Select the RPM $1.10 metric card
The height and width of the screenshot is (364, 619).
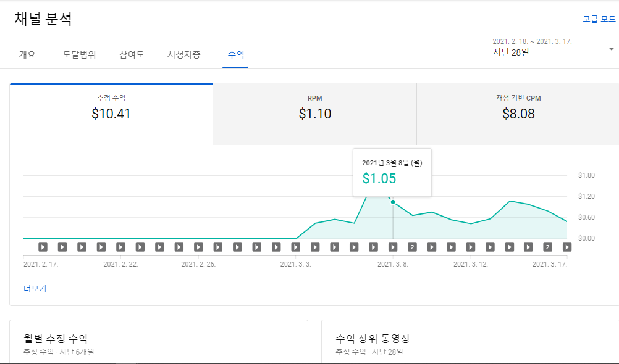click(x=314, y=114)
